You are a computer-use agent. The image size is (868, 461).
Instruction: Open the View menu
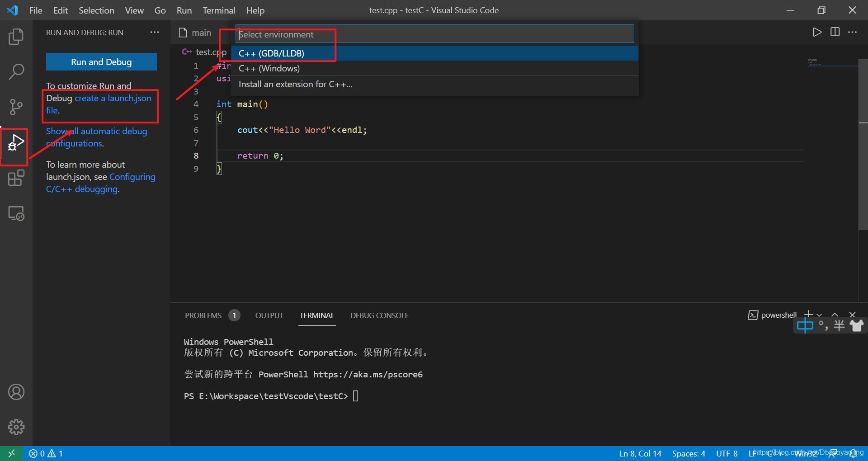134,10
